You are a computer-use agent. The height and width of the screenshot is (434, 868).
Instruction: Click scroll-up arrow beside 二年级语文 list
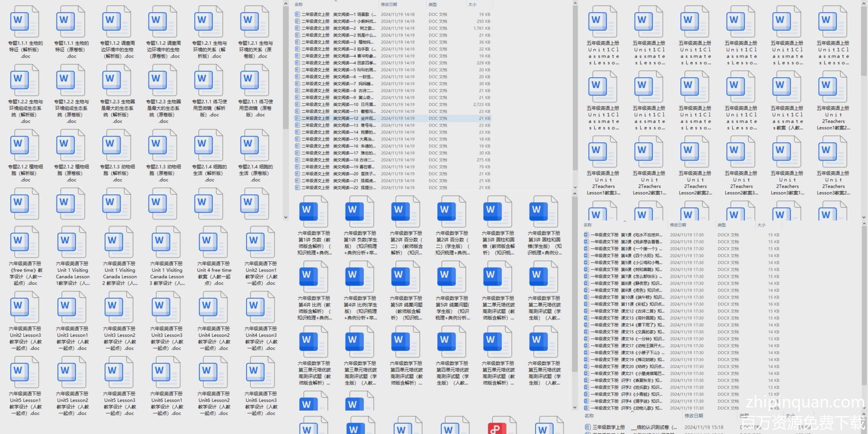[x=575, y=4]
